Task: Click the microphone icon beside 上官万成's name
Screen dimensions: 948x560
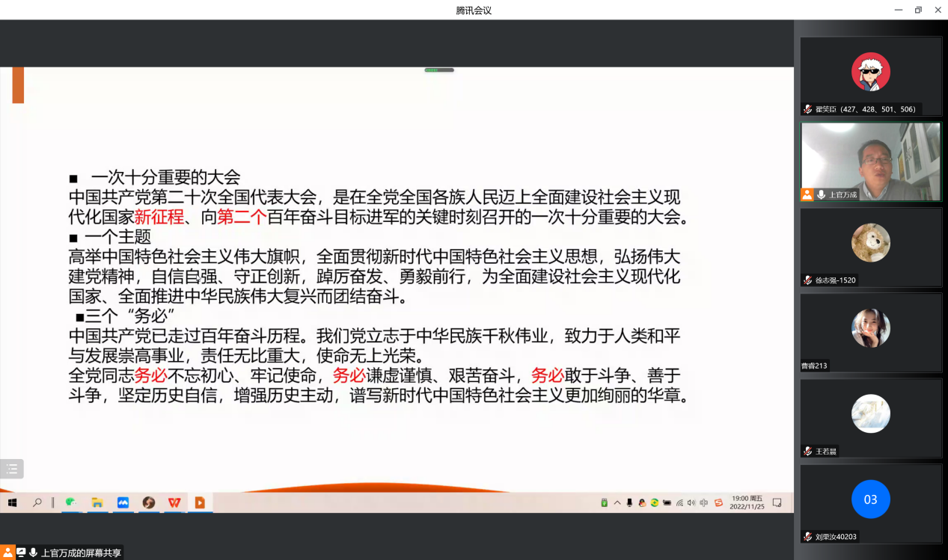Action: 821,194
